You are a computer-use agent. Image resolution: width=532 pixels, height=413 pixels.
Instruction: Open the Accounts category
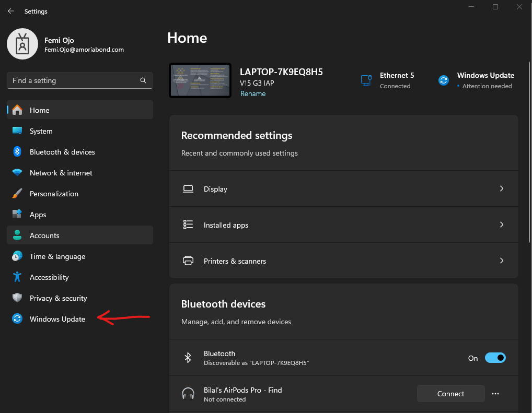coord(80,235)
